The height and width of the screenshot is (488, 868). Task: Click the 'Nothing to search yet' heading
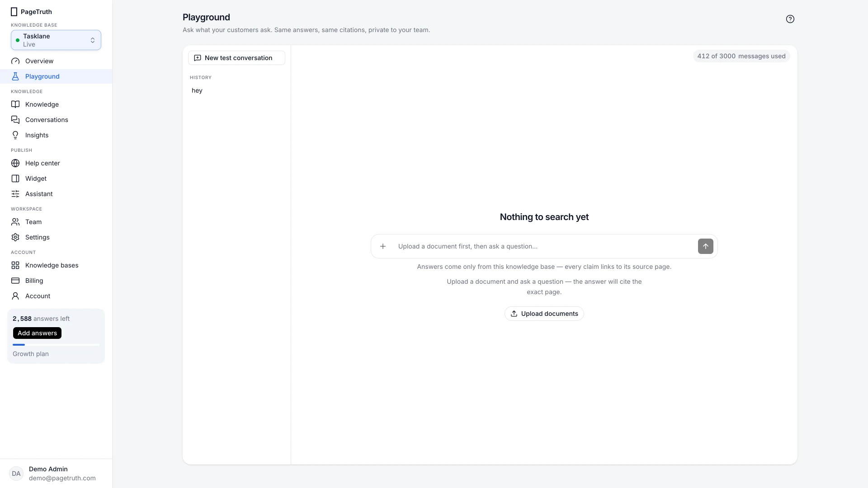544,217
